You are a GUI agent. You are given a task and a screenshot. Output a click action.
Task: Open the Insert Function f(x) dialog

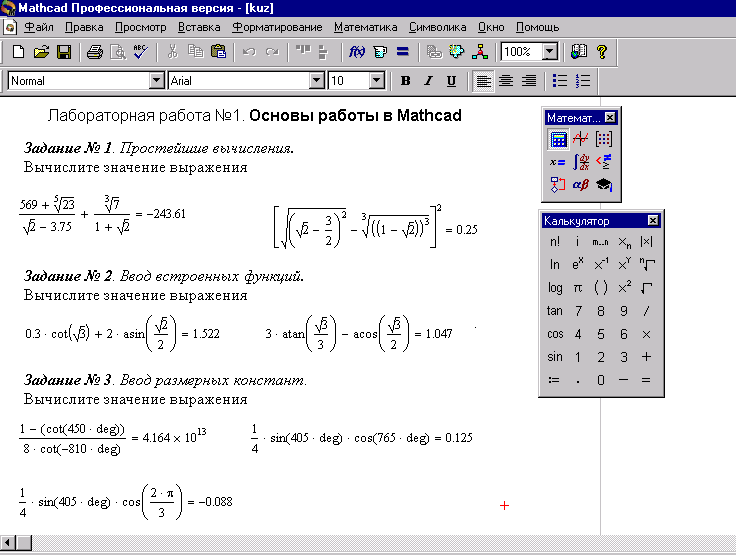click(x=356, y=52)
